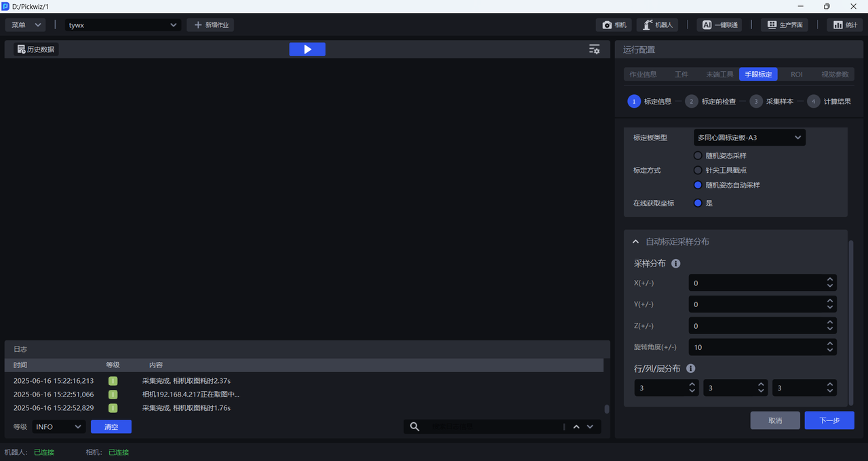Open the 标定板类型 dropdown
This screenshot has width=868, height=461.
tap(749, 138)
